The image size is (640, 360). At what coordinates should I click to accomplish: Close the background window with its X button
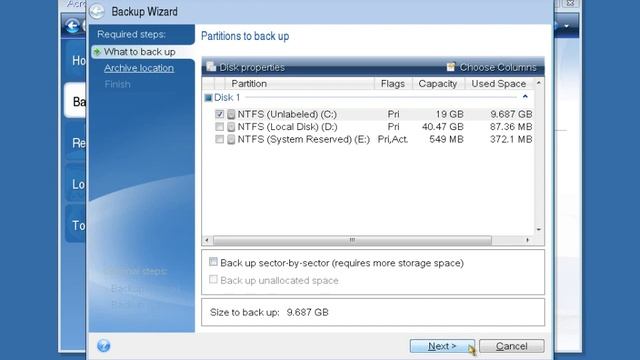tap(570, 3)
